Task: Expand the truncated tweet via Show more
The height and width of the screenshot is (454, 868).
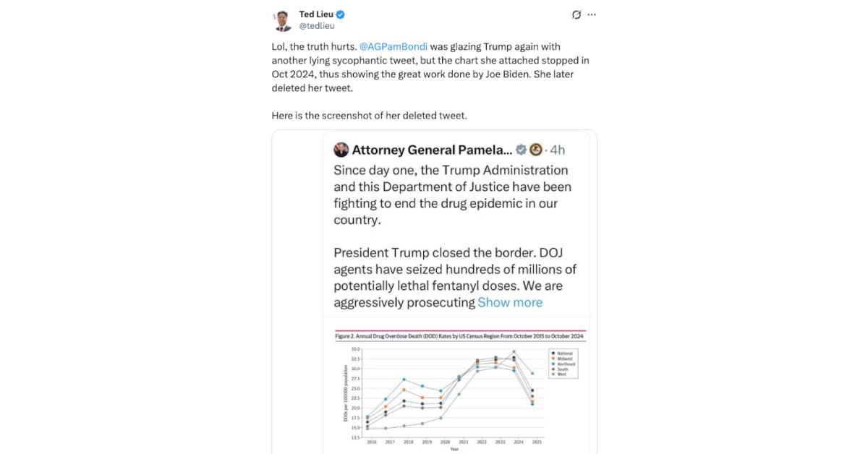Action: (509, 302)
